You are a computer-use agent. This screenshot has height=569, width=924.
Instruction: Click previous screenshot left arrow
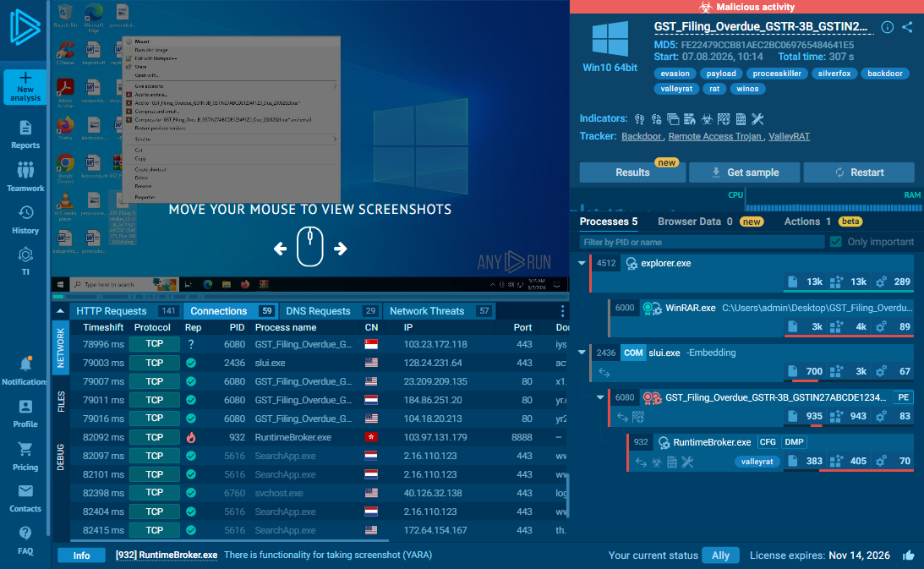(x=281, y=249)
